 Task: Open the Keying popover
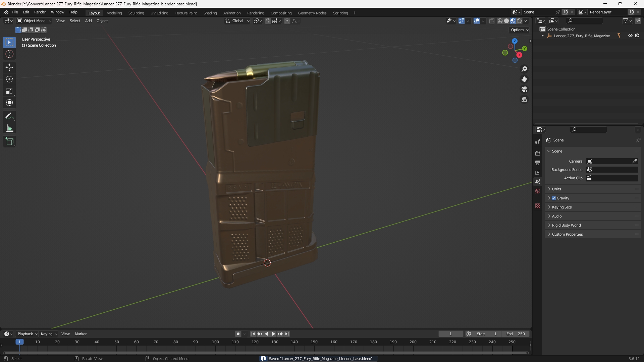49,334
